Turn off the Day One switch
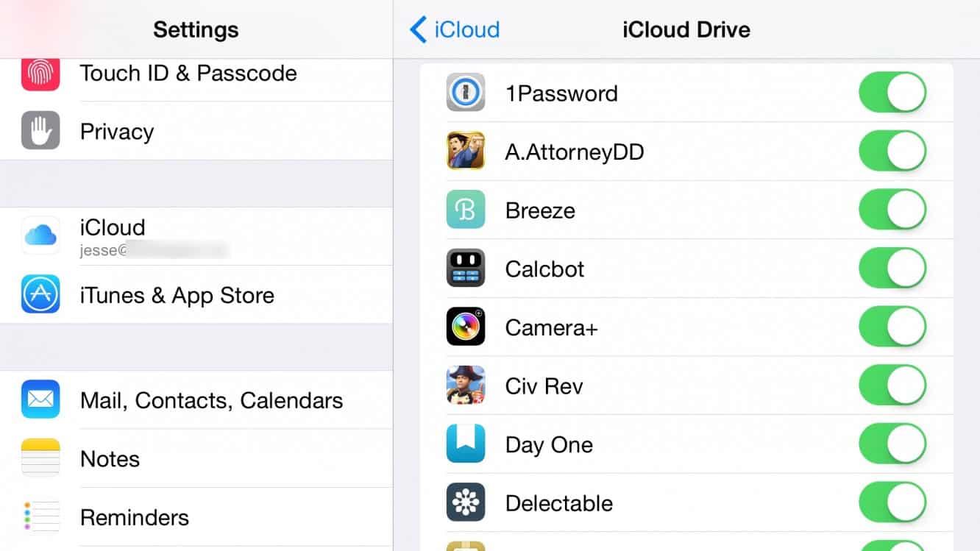Image resolution: width=980 pixels, height=551 pixels. (x=892, y=444)
